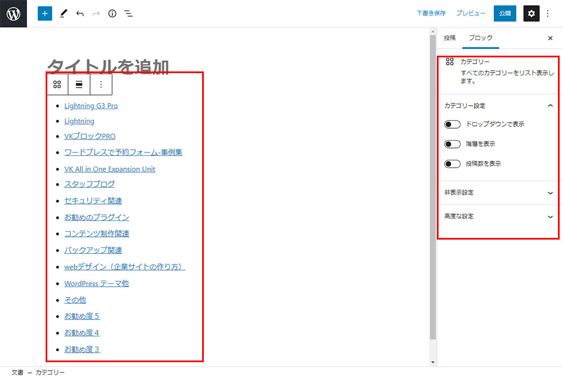Open the top bar three-dot options menu
The width and height of the screenshot is (563, 392).
548,13
